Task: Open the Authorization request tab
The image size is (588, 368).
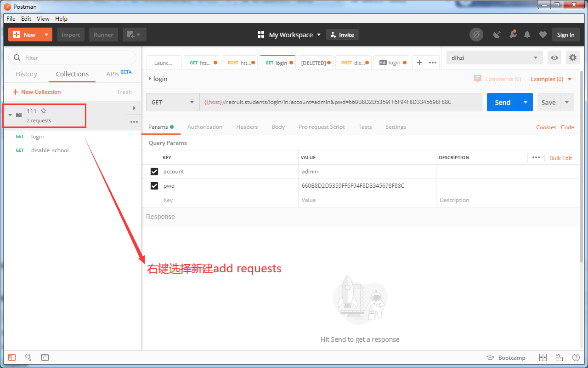Action: (x=205, y=126)
